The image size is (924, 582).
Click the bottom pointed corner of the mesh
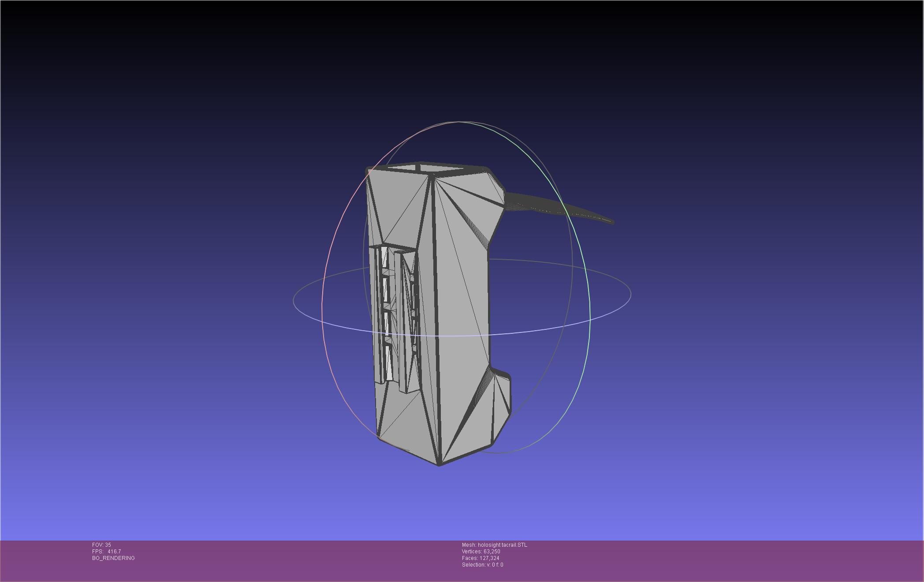[439, 464]
